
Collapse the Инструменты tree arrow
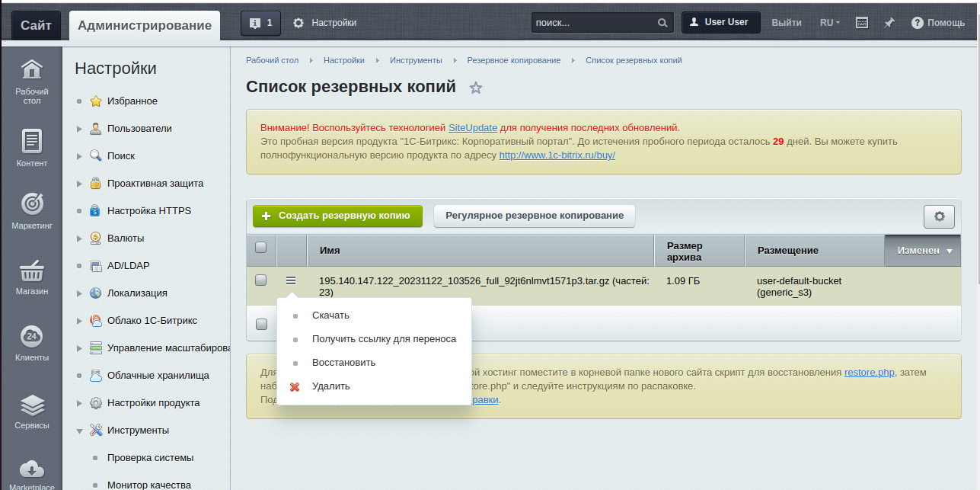click(x=79, y=431)
